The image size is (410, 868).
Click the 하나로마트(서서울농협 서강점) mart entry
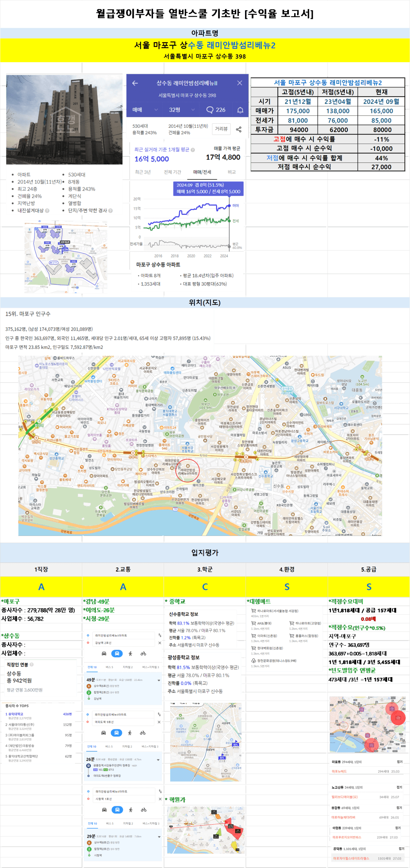(x=275, y=611)
